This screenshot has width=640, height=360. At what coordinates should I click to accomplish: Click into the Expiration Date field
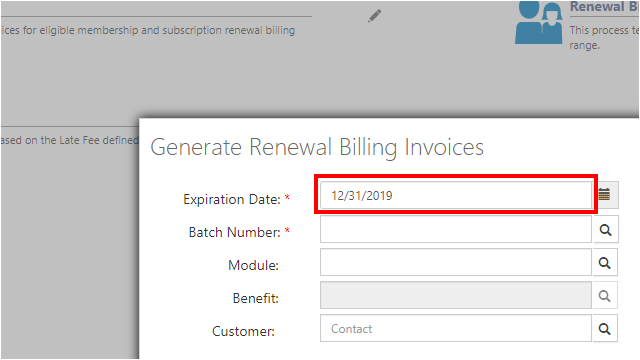[x=456, y=195]
